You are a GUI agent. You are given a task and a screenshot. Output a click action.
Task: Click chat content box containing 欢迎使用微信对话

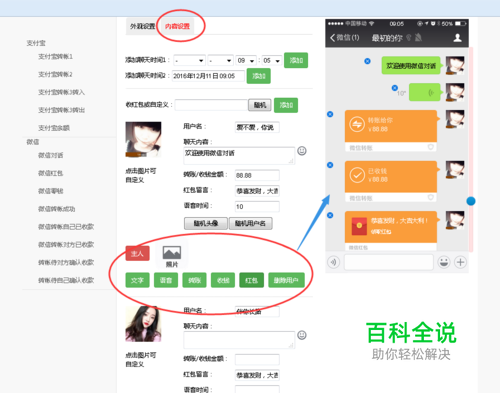[239, 156]
